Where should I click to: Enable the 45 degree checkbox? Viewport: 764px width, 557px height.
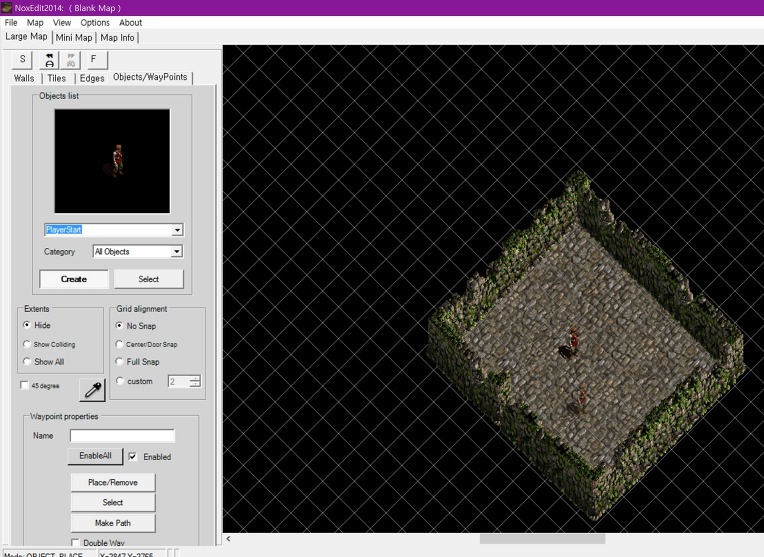coord(25,385)
